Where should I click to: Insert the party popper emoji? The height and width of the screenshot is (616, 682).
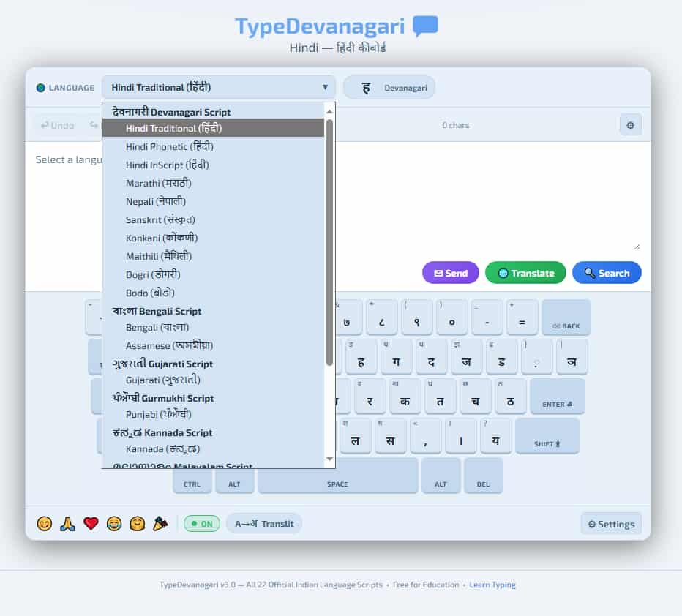coord(160,523)
